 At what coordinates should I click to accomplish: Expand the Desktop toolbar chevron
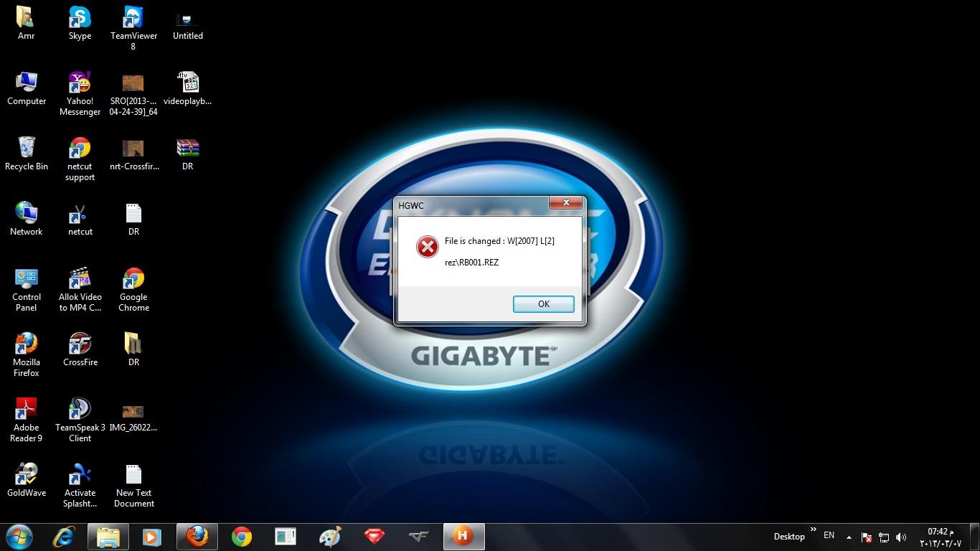pos(813,530)
